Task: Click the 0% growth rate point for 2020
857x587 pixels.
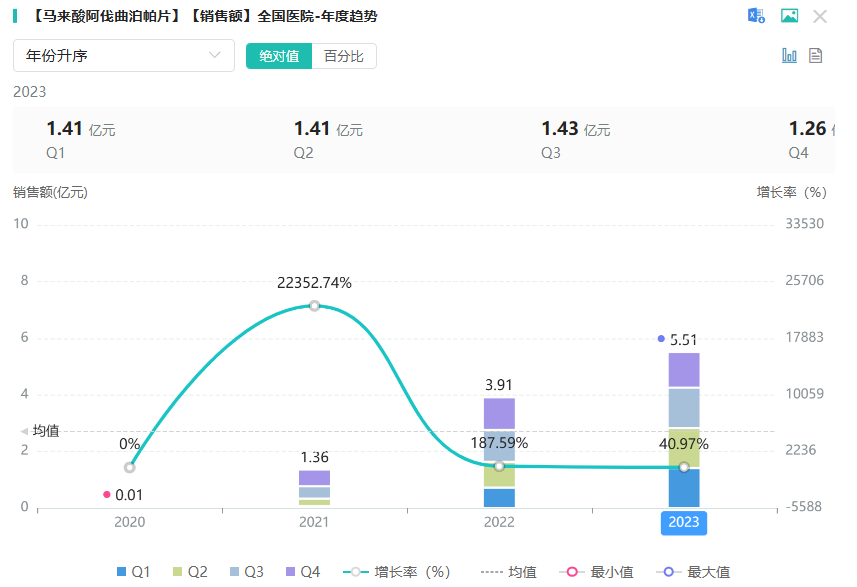Action: click(x=130, y=467)
